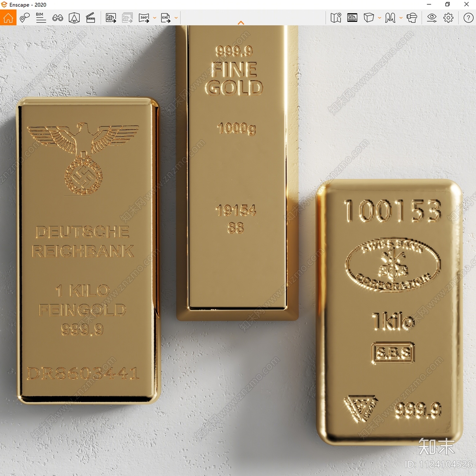Screen dimensions: 476x476
Task: Click the orange Home button
Action: point(8,18)
